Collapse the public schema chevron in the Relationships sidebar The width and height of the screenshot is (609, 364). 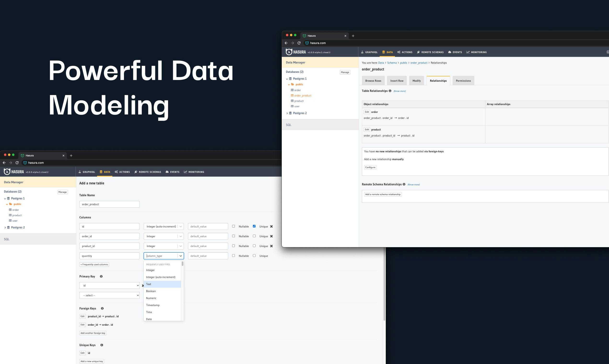click(289, 85)
